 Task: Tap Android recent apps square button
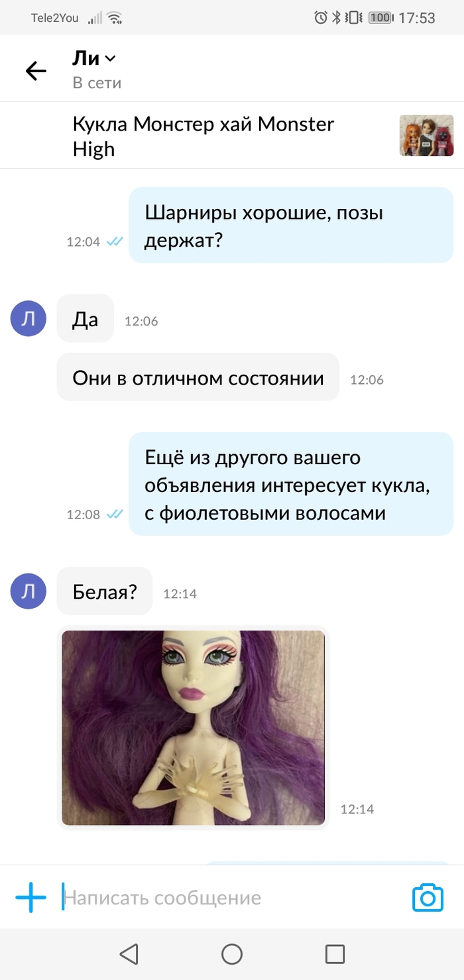click(x=335, y=954)
